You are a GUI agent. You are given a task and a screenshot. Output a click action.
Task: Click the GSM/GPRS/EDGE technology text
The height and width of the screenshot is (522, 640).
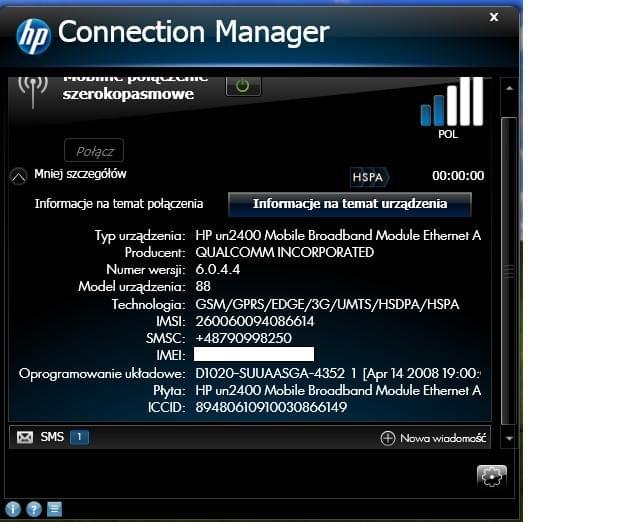coord(327,304)
